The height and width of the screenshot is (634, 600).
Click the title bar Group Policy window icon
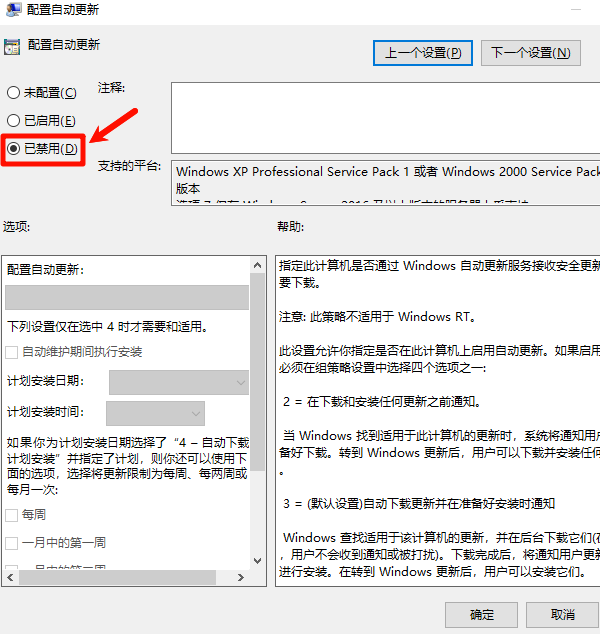pyautogui.click(x=14, y=9)
